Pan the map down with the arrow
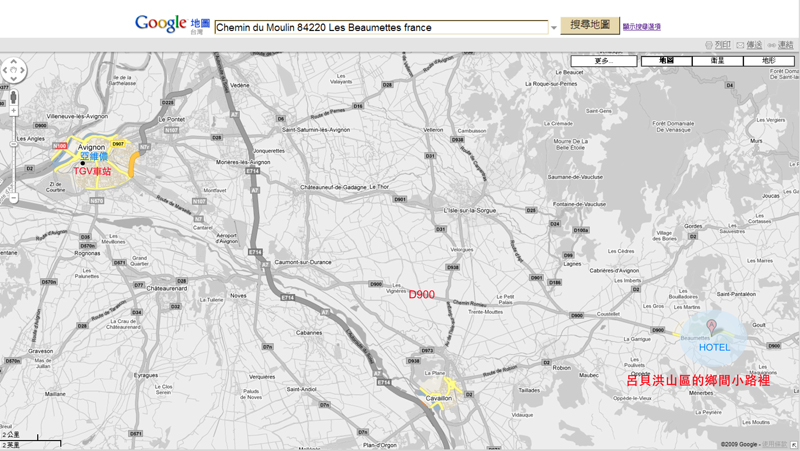The height and width of the screenshot is (451, 800). [x=14, y=79]
